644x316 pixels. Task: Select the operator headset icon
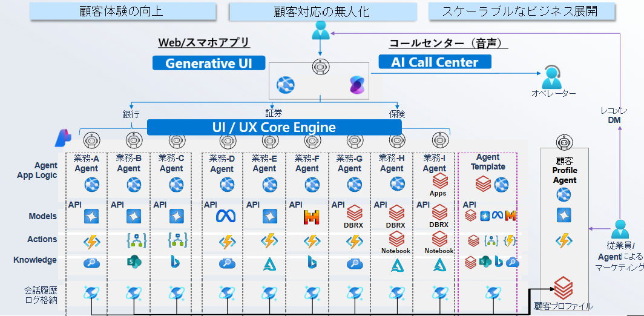(x=551, y=77)
